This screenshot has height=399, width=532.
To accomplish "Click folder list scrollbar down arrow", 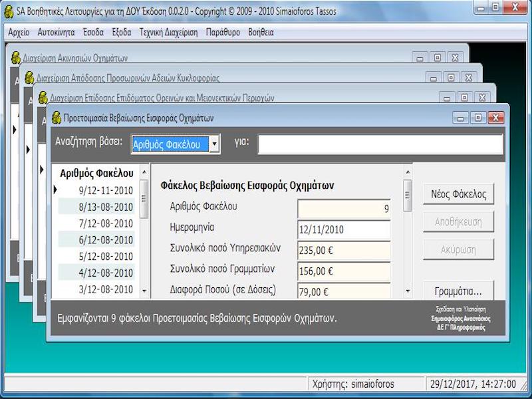I will point(144,291).
